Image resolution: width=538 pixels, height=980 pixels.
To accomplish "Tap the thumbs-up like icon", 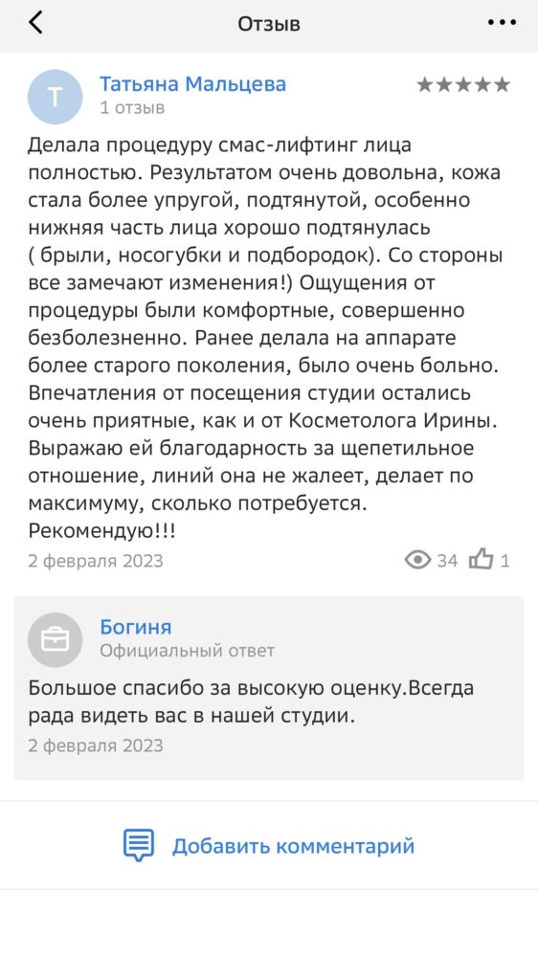I will (482, 559).
